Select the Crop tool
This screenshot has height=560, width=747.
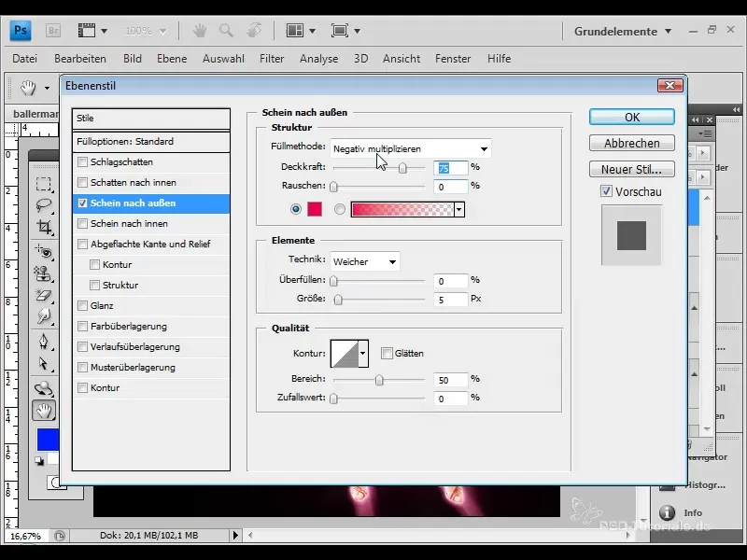tap(43, 227)
